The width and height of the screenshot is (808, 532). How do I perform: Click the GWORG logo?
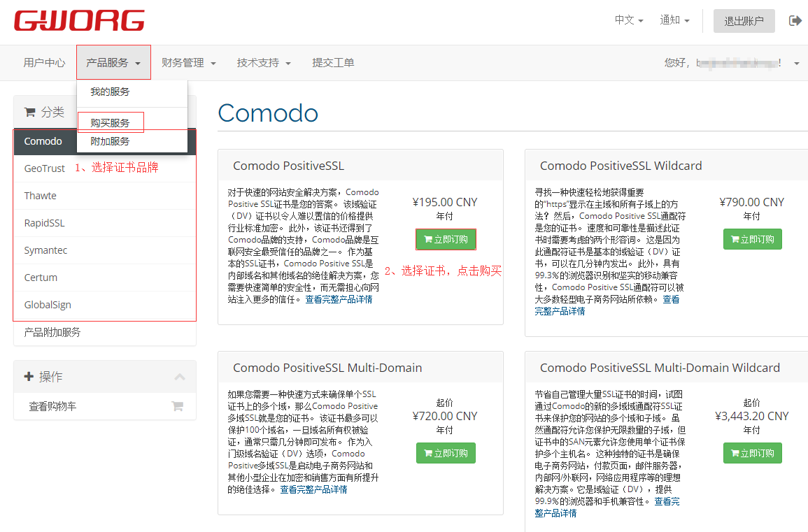click(79, 20)
